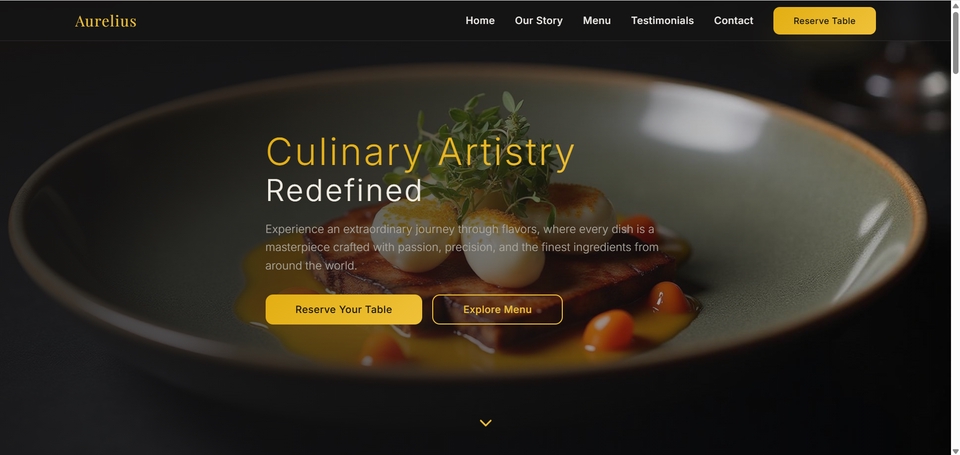Open the Home nav link
Image resolution: width=960 pixels, height=455 pixels.
480,21
